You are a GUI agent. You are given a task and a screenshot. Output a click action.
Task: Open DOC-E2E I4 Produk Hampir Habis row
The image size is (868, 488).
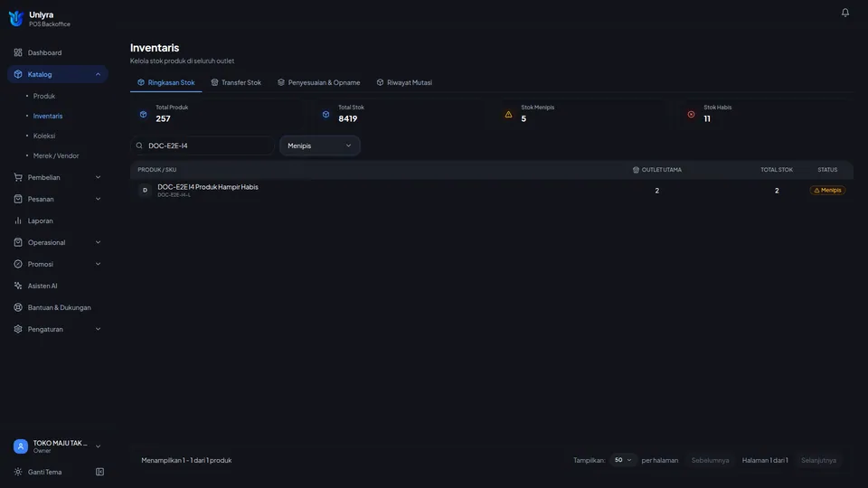(x=492, y=191)
